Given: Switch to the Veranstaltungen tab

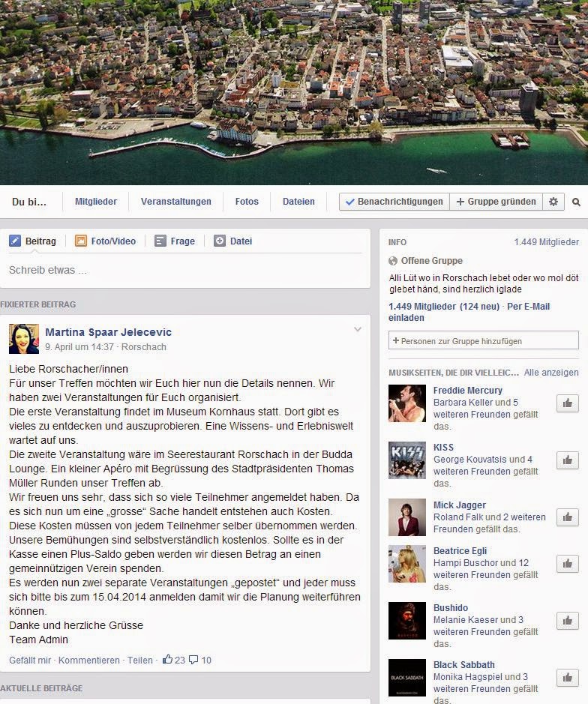Looking at the screenshot, I should point(175,202).
